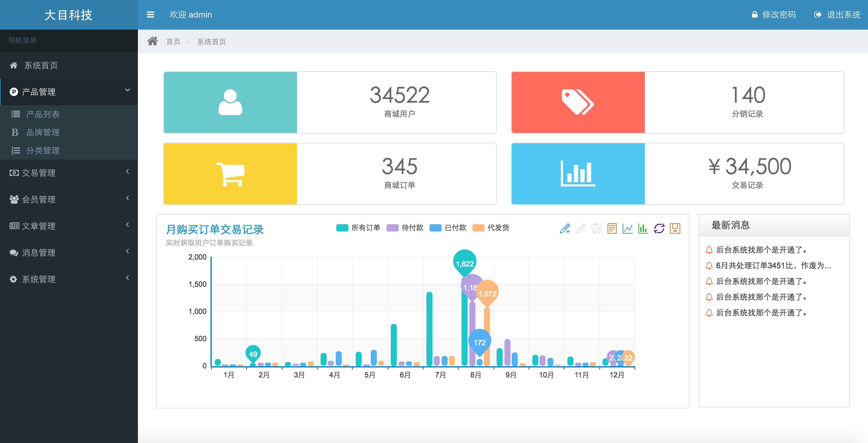Click the hamburger menu icon in header

tap(151, 15)
